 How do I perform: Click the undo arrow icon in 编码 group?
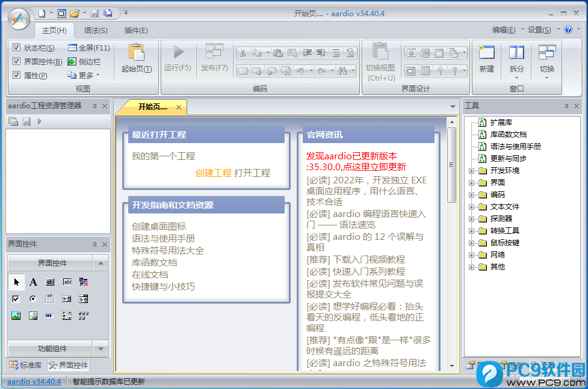coord(300,70)
